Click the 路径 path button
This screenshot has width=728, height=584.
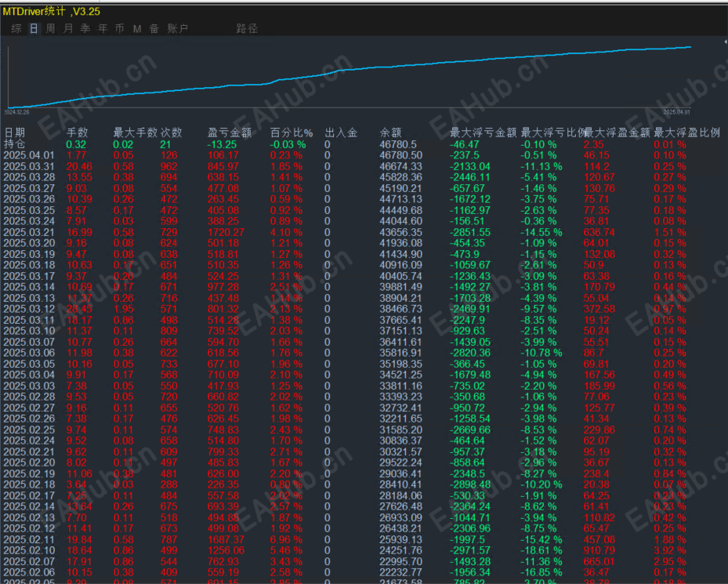click(x=247, y=29)
